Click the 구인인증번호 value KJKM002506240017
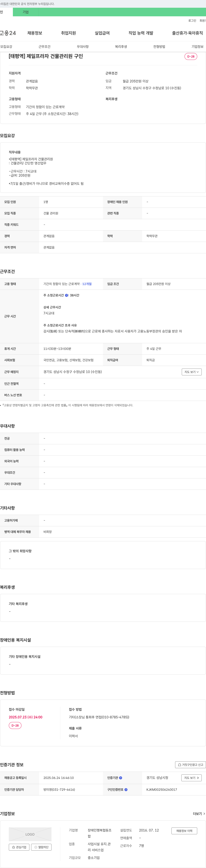This screenshot has width=206, height=868. 162,789
